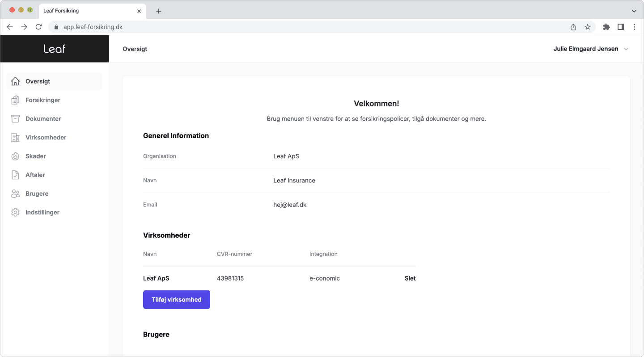Viewport: 644px width, 357px height.
Task: Go forward with the browser forward arrow
Action: point(24,27)
